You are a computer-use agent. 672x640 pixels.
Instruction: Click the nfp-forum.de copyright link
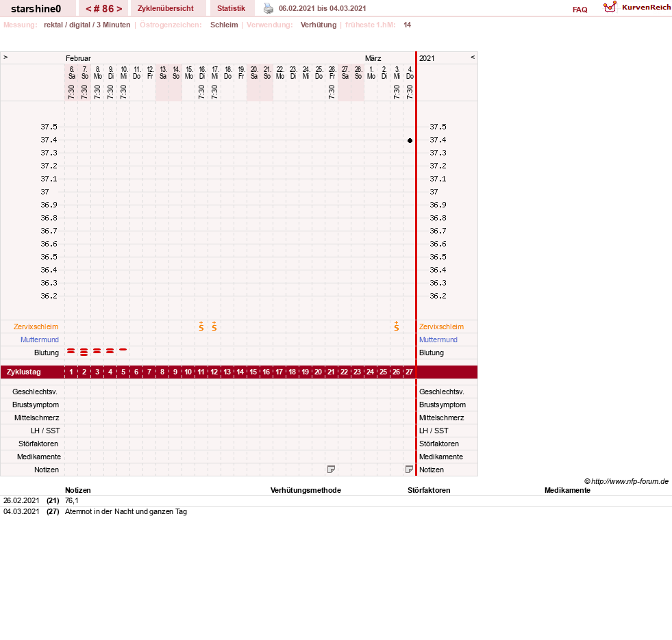[x=626, y=481]
